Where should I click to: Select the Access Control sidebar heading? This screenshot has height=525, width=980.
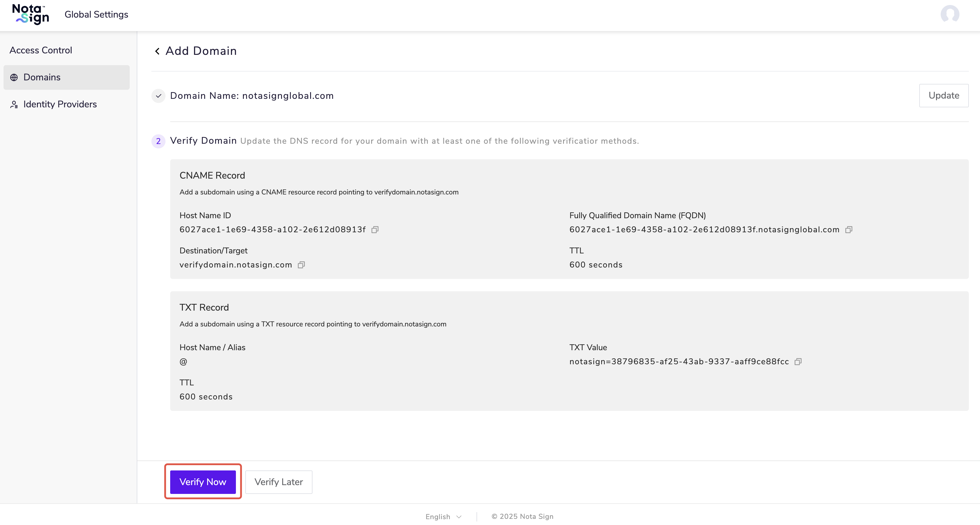pyautogui.click(x=41, y=50)
